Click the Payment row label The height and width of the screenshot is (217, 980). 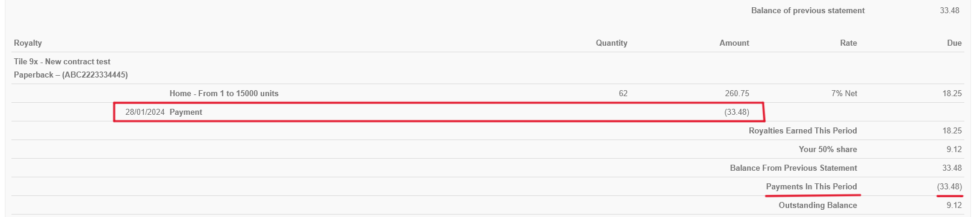coord(186,112)
